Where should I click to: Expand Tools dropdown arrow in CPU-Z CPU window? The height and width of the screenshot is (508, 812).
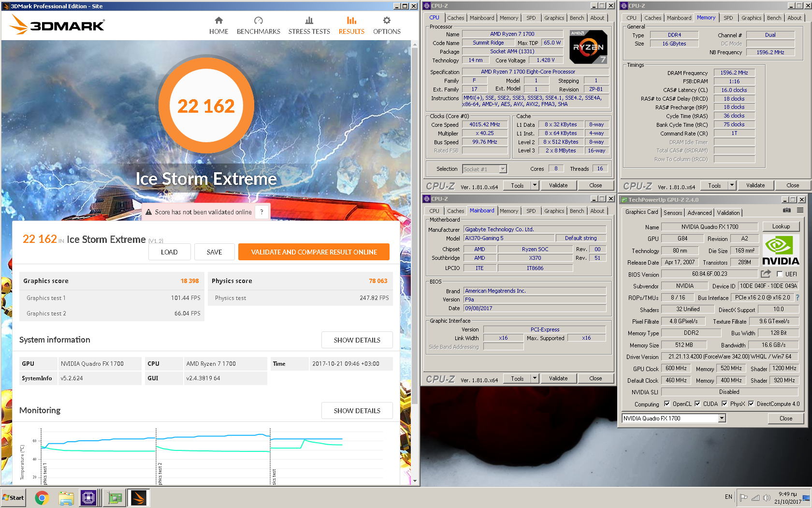pos(535,185)
